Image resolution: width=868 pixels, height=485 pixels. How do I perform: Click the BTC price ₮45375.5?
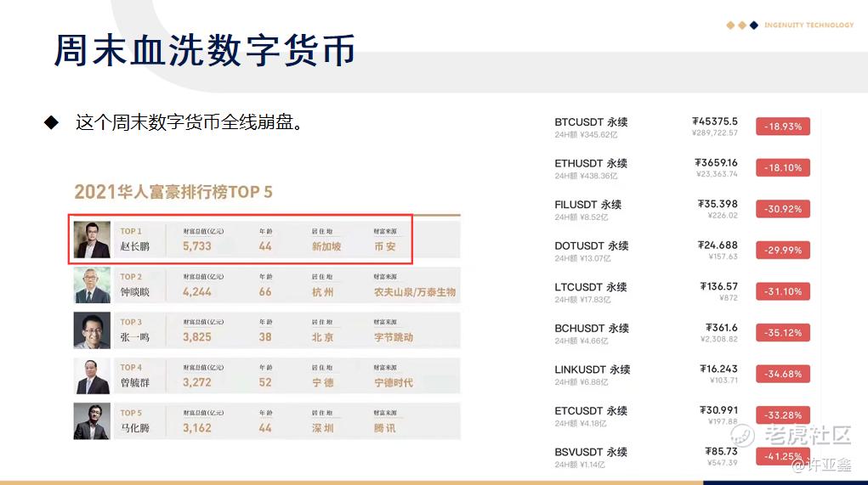point(715,121)
